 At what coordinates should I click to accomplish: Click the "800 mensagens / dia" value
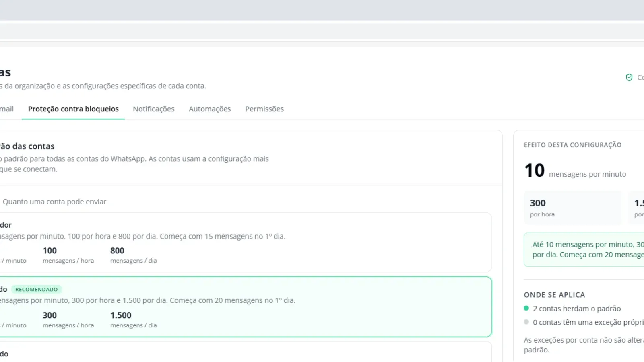134,255
